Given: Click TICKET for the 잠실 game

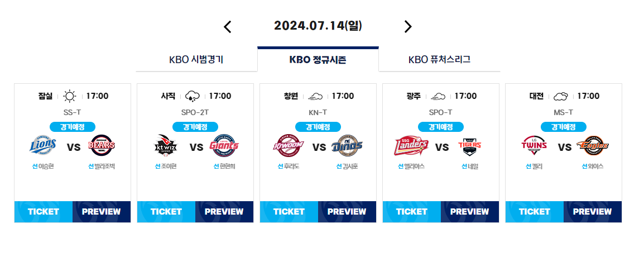Looking at the screenshot, I should [44, 212].
